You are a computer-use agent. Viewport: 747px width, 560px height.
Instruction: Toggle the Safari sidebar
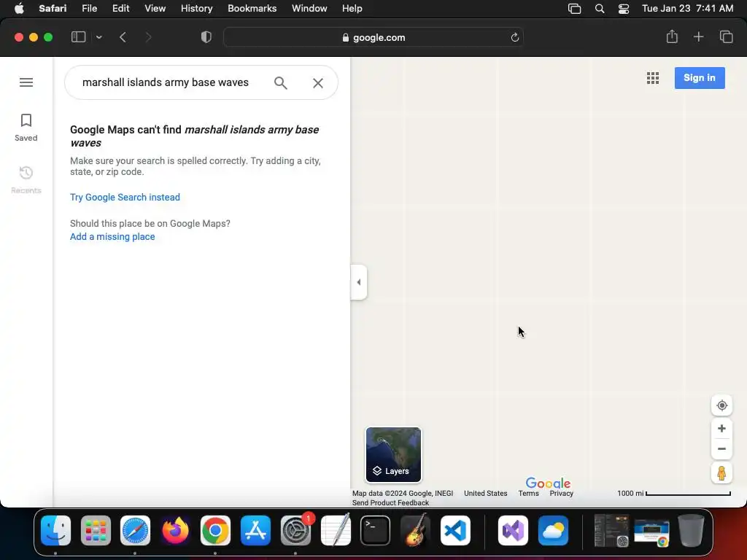click(x=78, y=37)
